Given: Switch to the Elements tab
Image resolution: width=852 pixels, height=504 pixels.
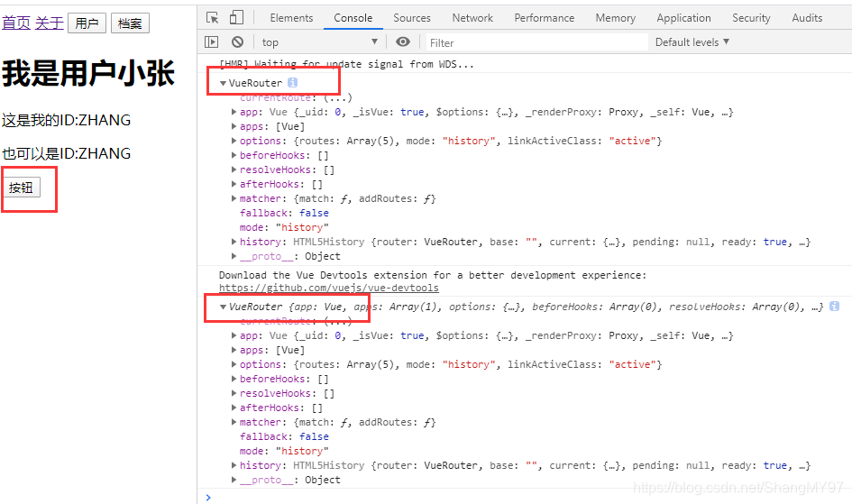Looking at the screenshot, I should (x=291, y=18).
